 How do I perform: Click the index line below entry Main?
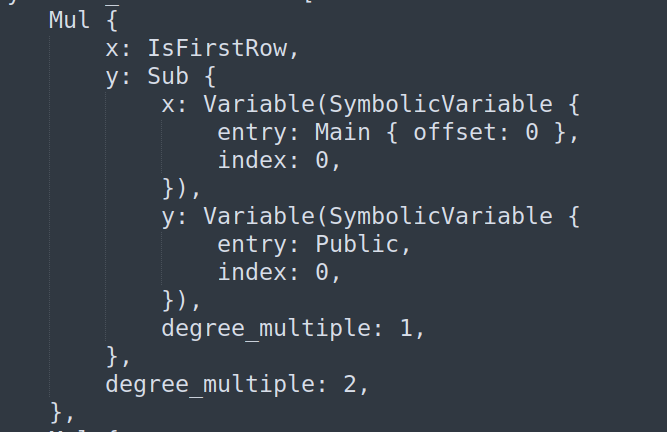(x=279, y=160)
